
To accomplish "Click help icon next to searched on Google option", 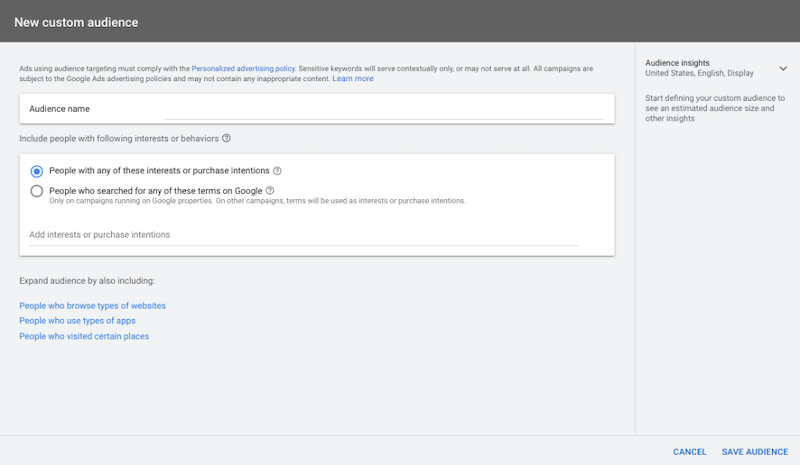I will 270,190.
